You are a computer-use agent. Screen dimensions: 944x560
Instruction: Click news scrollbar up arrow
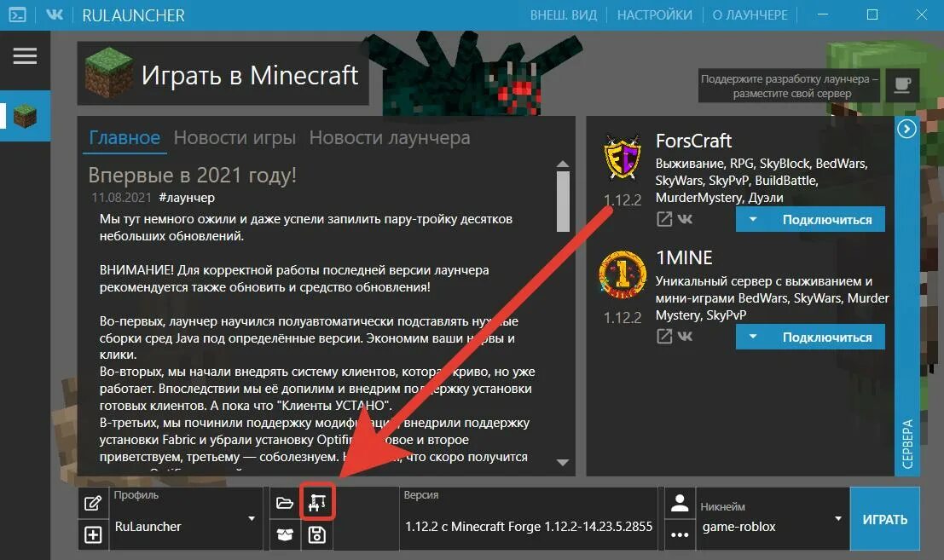pos(563,164)
